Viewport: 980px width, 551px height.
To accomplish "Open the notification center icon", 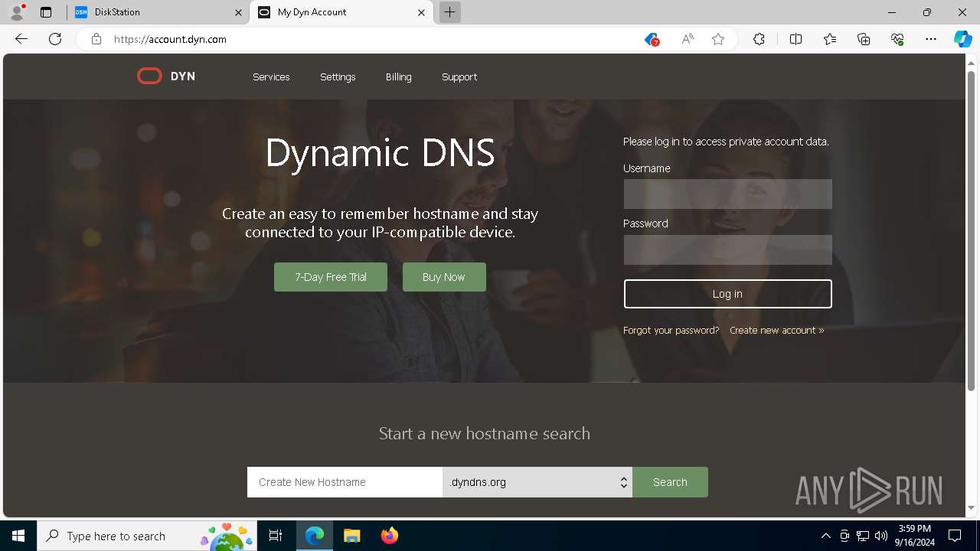I will (955, 536).
